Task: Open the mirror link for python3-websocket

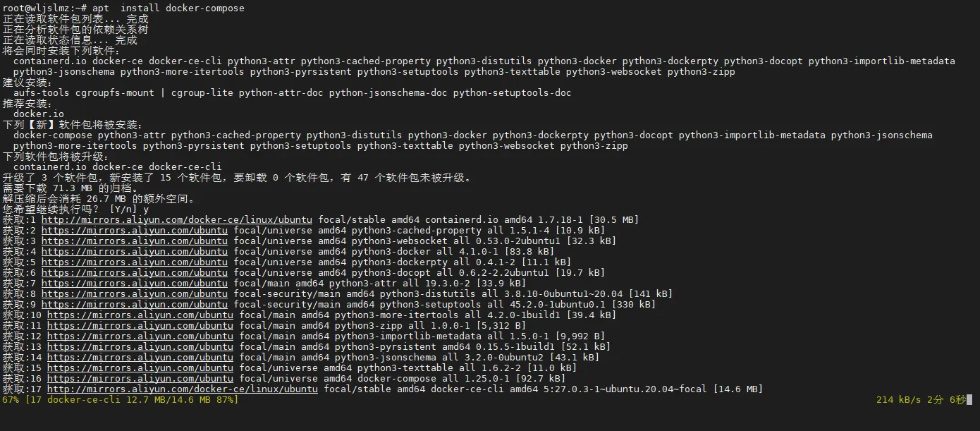Action: (x=134, y=241)
